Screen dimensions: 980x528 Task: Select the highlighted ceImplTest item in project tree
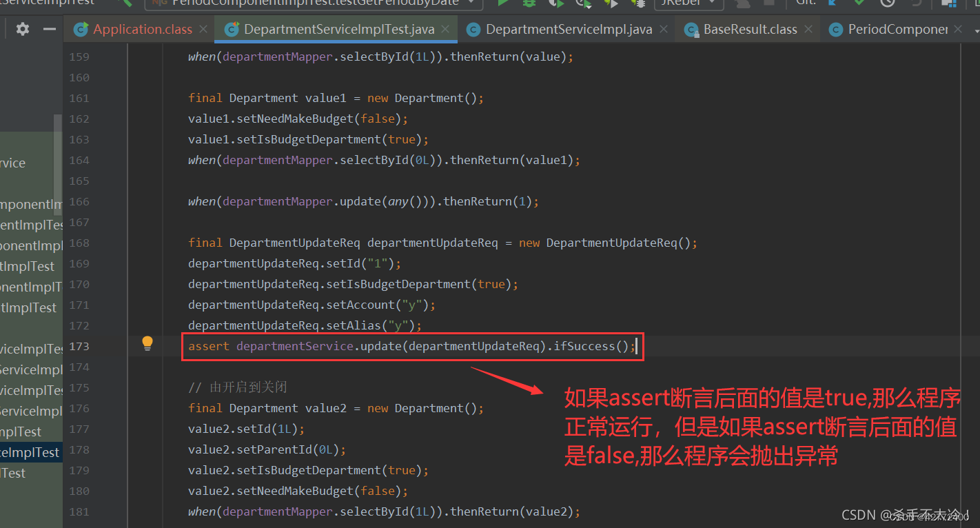click(x=31, y=452)
